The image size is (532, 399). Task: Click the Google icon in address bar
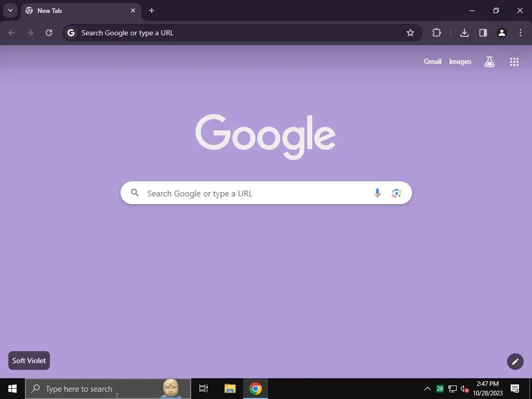pos(71,33)
